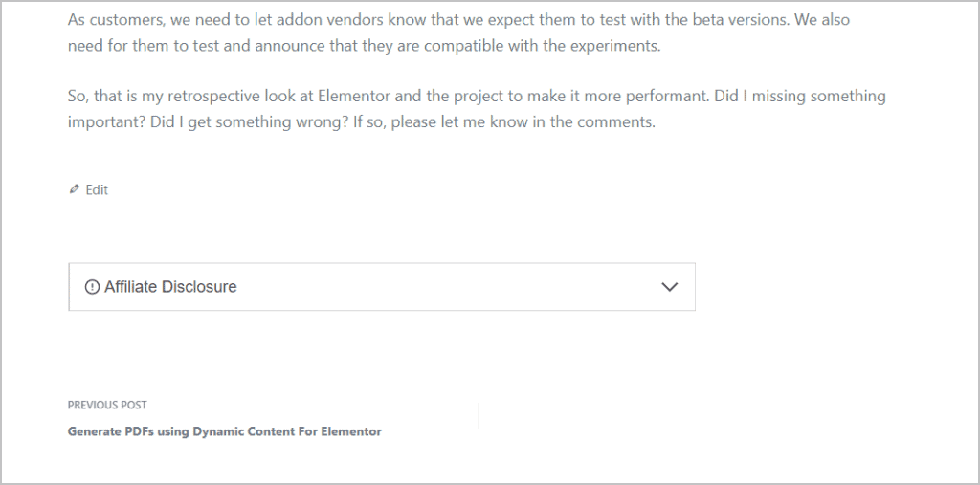980x485 pixels.
Task: Open Generate PDFs using Dynamic Content link
Action: point(224,431)
